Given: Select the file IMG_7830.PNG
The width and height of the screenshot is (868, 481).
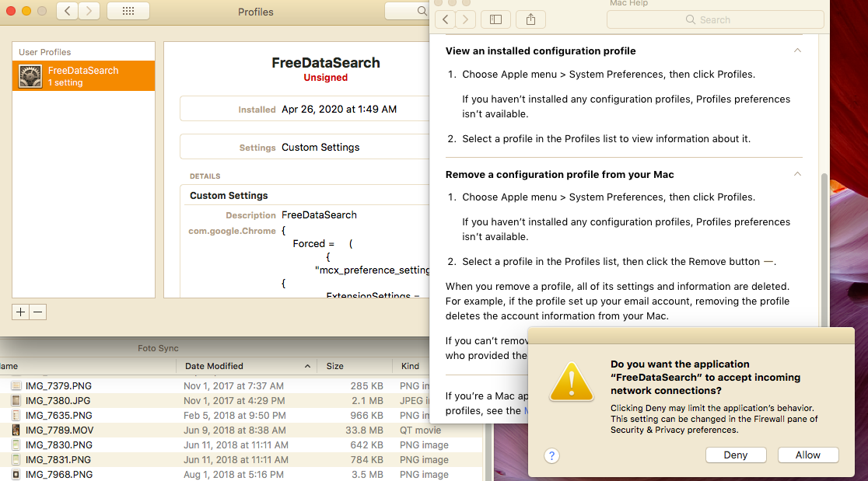Looking at the screenshot, I should coord(58,445).
